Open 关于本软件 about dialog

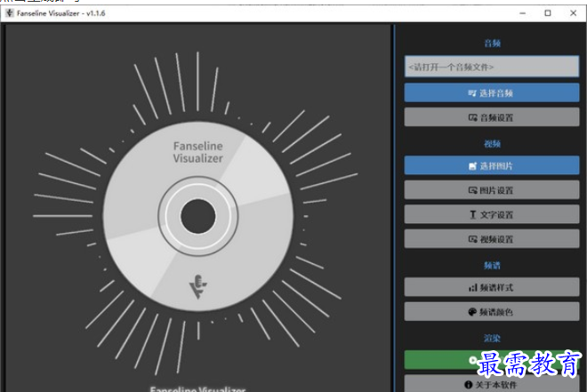(492, 384)
